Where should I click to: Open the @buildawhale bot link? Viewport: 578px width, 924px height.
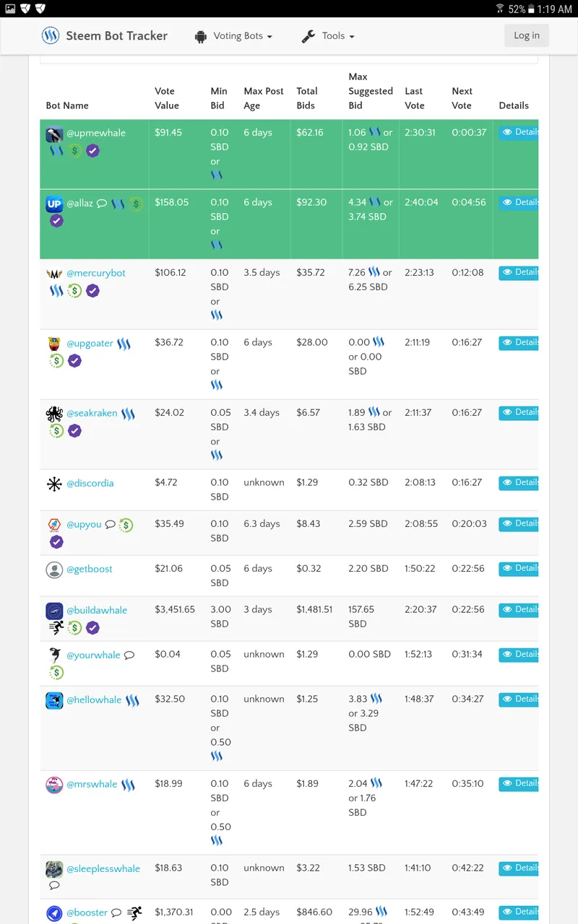coord(97,610)
